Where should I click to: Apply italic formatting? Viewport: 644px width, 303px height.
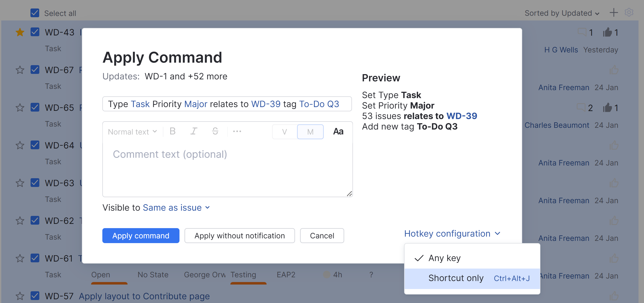pos(194,131)
